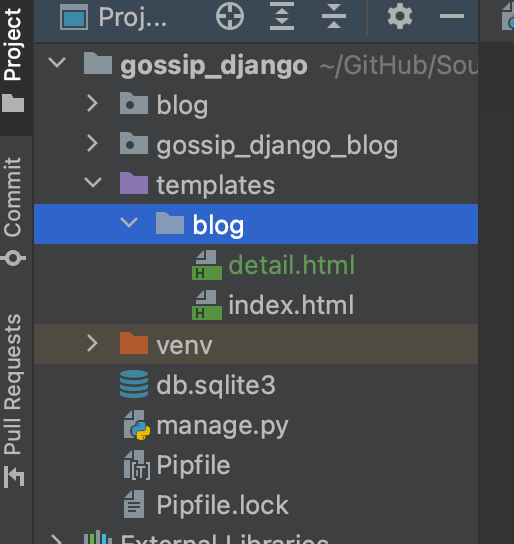514x544 pixels.
Task: Switch to the Project sidebar tab
Action: coord(13,59)
